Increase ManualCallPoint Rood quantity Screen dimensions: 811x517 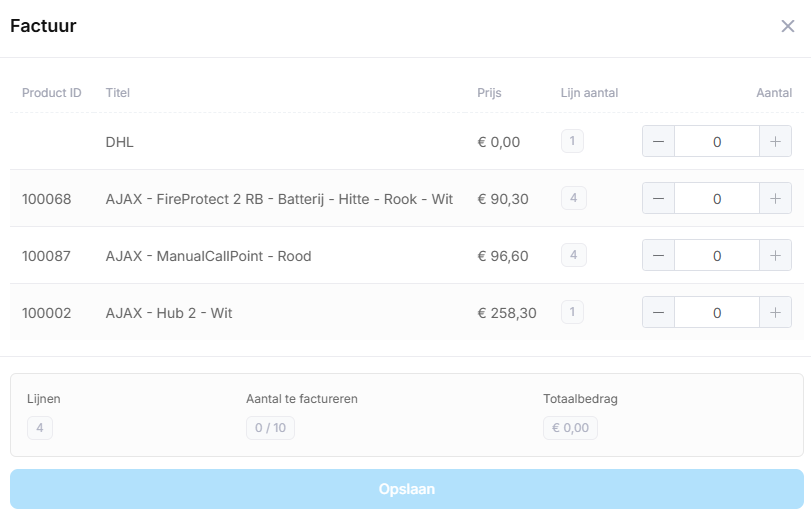(x=775, y=256)
